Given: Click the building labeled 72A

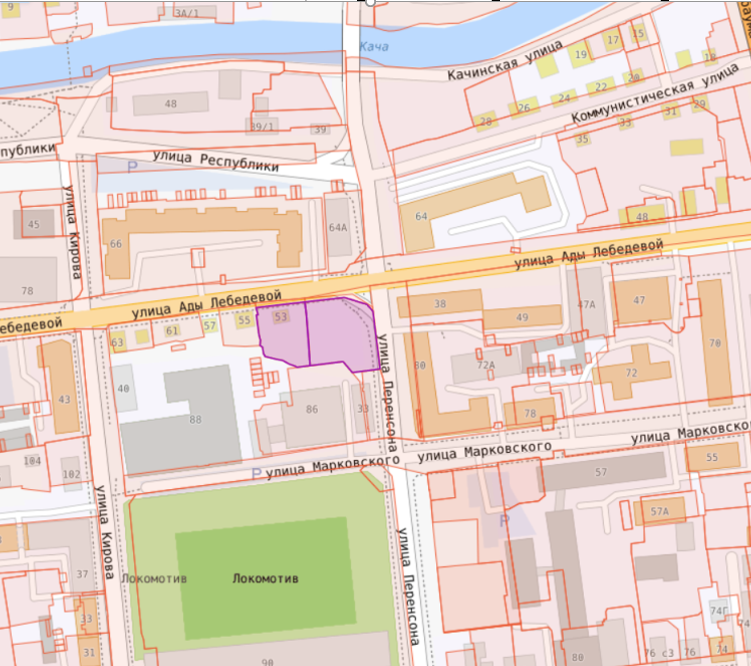Looking at the screenshot, I should pyautogui.click(x=486, y=366).
